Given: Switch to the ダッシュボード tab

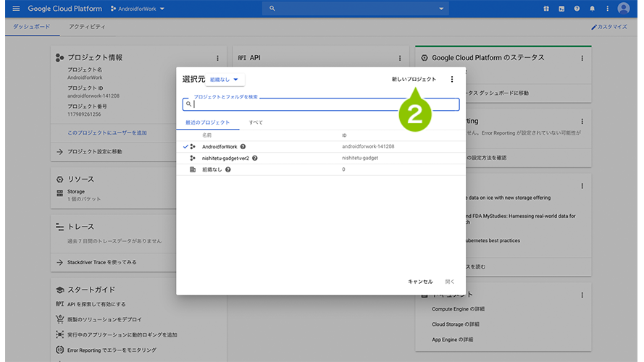Looking at the screenshot, I should (32, 27).
